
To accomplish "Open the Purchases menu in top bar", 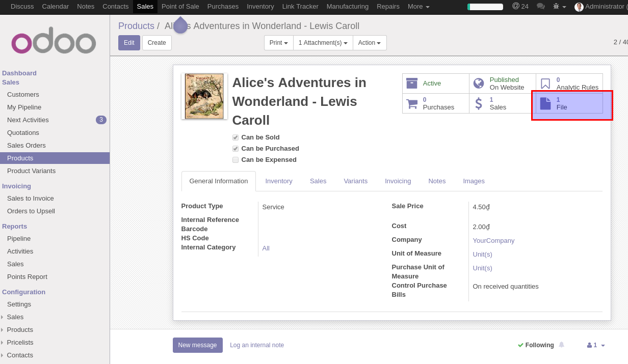I will click(223, 7).
